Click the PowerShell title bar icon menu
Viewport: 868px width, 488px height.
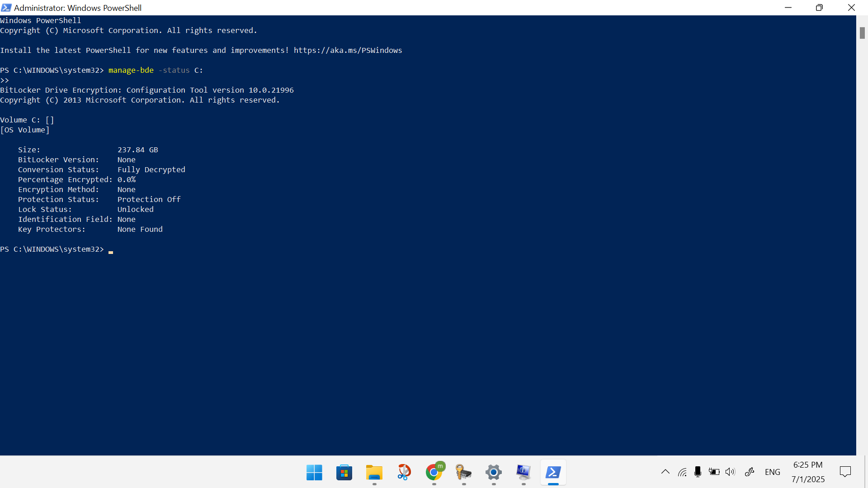click(6, 8)
